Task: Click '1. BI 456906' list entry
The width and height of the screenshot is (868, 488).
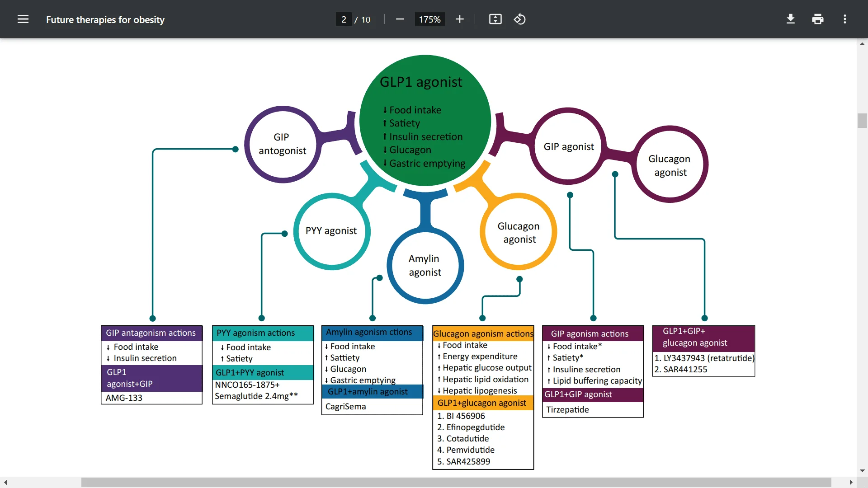Action: point(461,416)
